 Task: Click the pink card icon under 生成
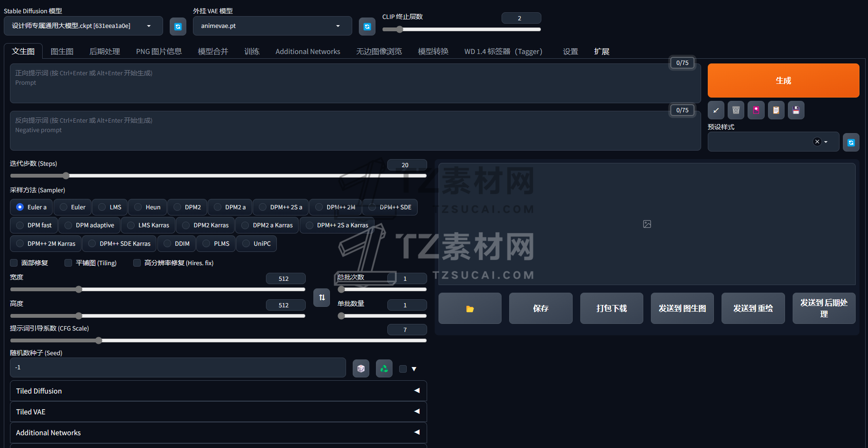point(756,110)
